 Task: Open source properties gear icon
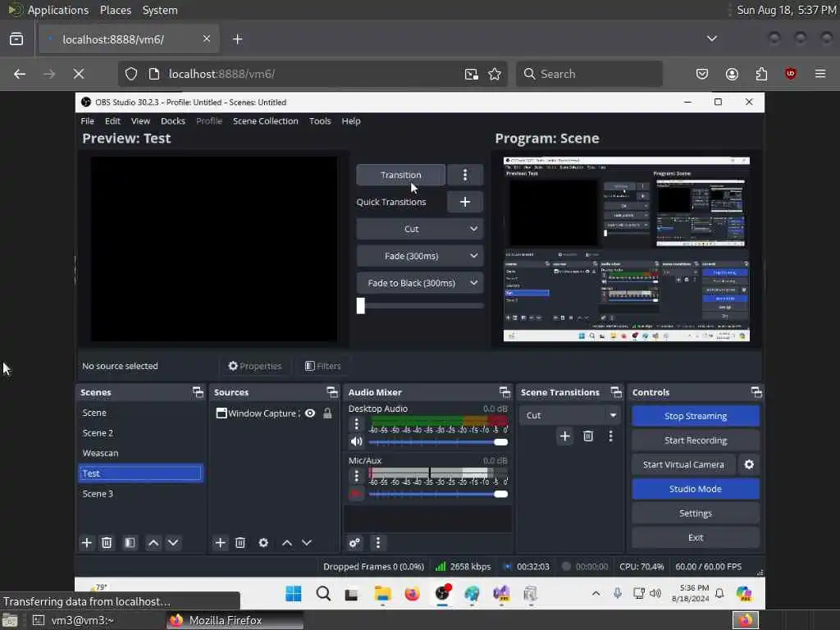(263, 543)
